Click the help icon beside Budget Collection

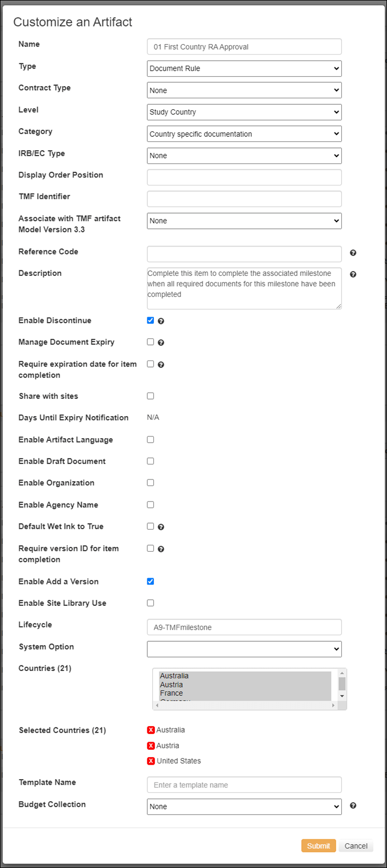coord(353,805)
